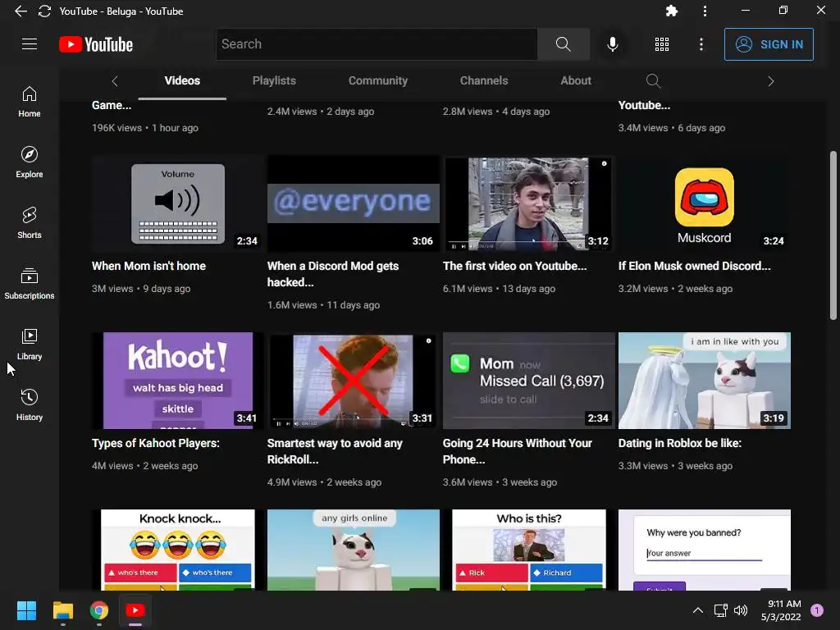Click the YouTube logo
The image size is (840, 630).
96,44
